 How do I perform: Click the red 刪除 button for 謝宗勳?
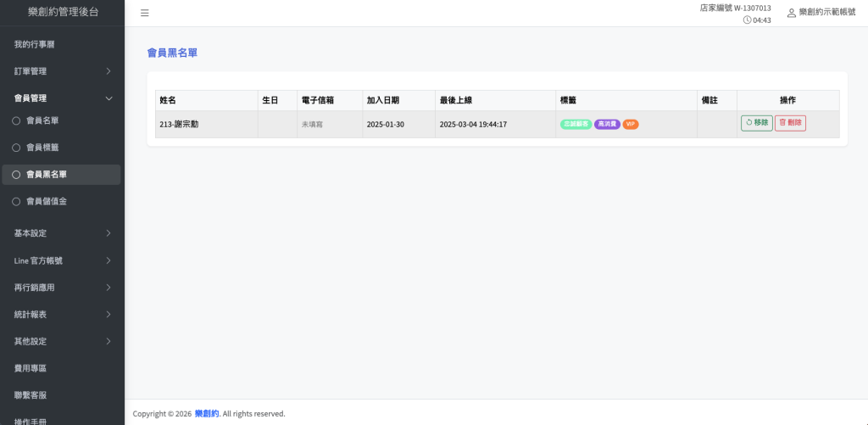pyautogui.click(x=790, y=123)
